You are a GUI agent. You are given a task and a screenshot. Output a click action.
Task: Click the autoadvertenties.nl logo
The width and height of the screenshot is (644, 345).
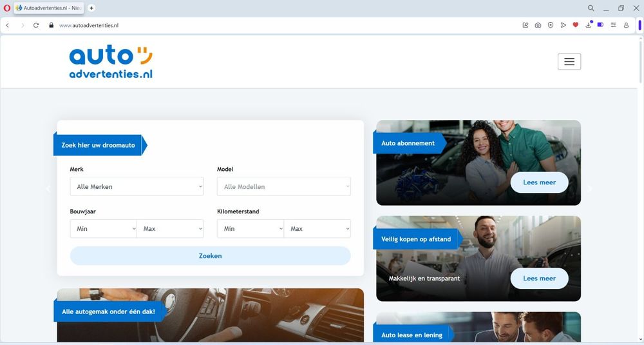[x=111, y=62]
